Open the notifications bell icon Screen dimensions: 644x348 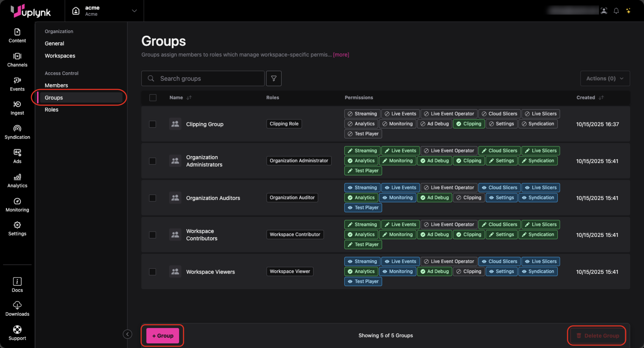tap(616, 11)
